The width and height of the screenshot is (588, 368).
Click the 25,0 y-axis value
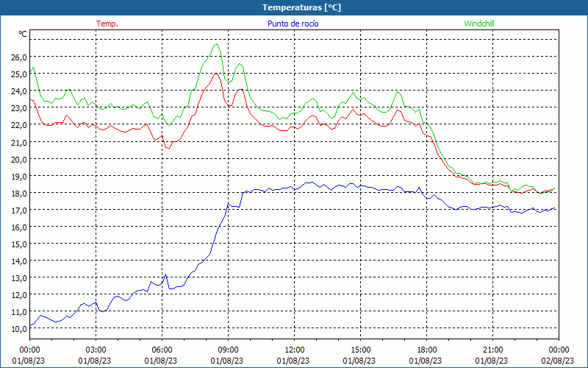point(19,74)
